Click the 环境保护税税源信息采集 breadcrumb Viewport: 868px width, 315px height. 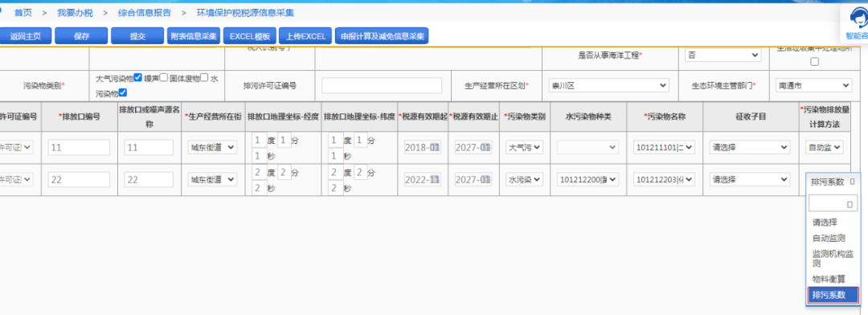pyautogui.click(x=246, y=12)
